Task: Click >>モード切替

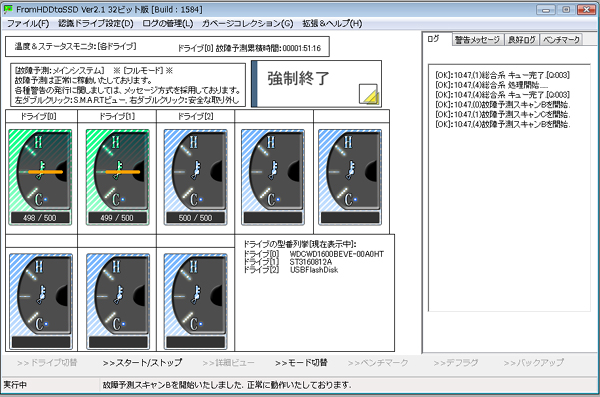Action: pos(301,363)
